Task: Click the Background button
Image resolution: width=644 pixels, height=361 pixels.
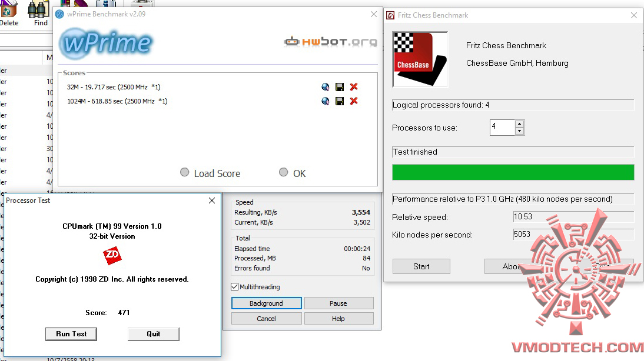Action: 266,303
